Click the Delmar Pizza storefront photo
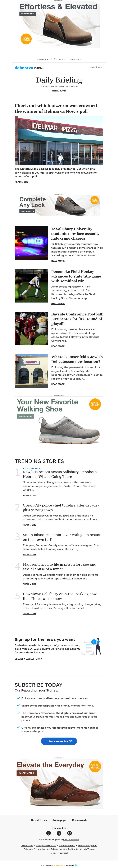 59,140
